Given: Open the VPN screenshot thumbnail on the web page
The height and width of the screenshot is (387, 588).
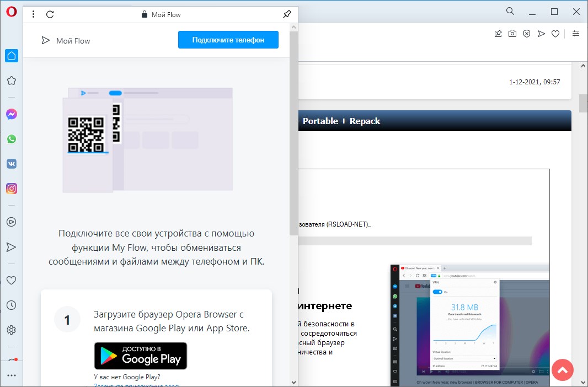Looking at the screenshot, I should (x=470, y=325).
